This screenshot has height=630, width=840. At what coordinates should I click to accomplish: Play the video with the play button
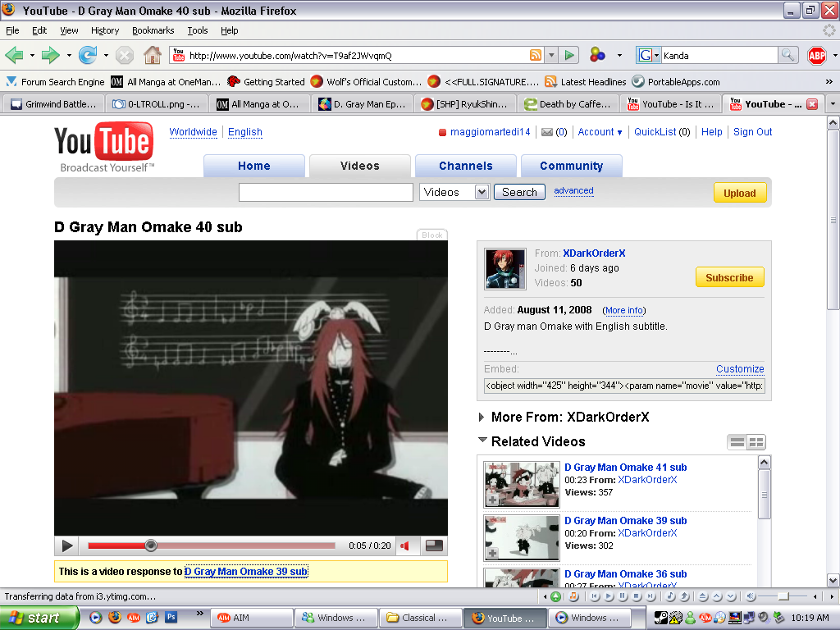click(x=67, y=546)
